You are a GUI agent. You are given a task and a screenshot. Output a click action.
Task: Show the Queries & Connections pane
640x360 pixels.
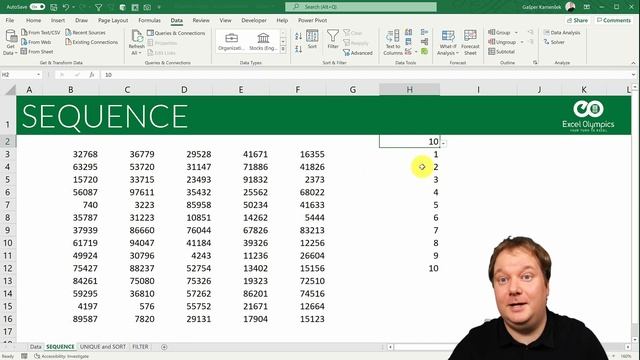tap(176, 33)
